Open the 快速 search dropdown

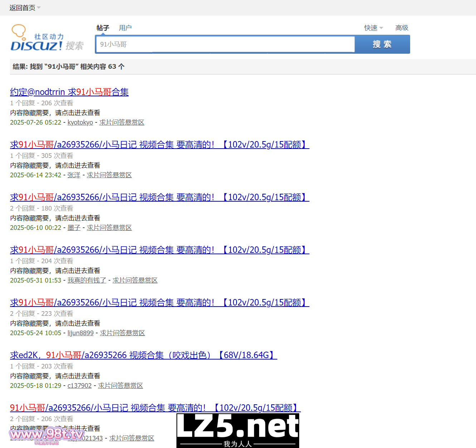373,28
